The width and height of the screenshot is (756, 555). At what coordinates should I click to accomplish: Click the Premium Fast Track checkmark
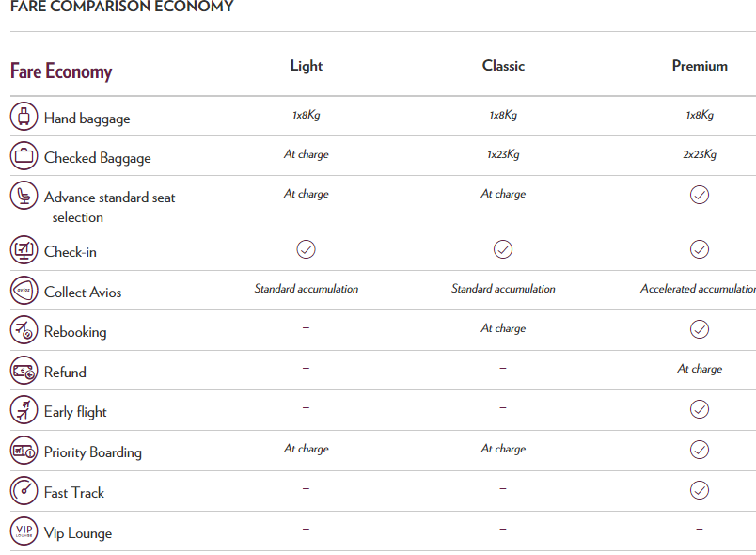700,490
